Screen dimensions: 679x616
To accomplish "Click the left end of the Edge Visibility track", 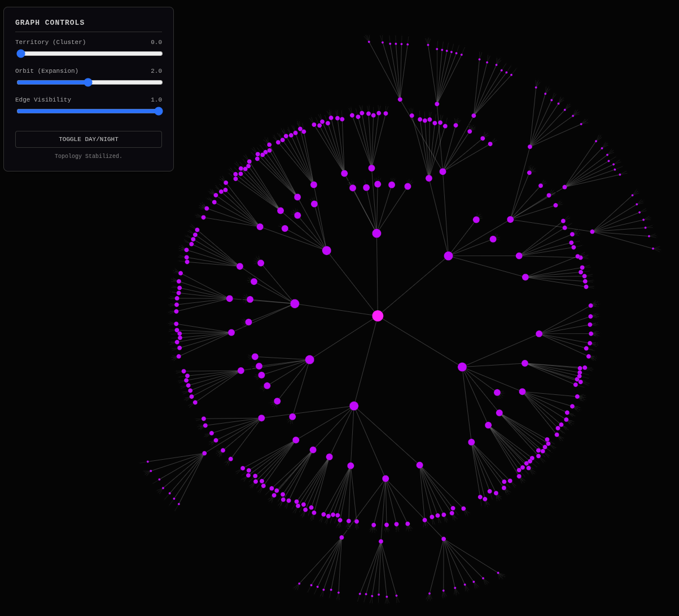I will click(x=18, y=111).
